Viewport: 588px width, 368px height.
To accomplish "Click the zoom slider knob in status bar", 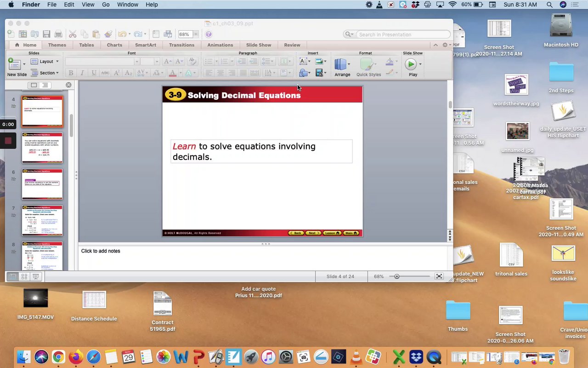I will (397, 276).
